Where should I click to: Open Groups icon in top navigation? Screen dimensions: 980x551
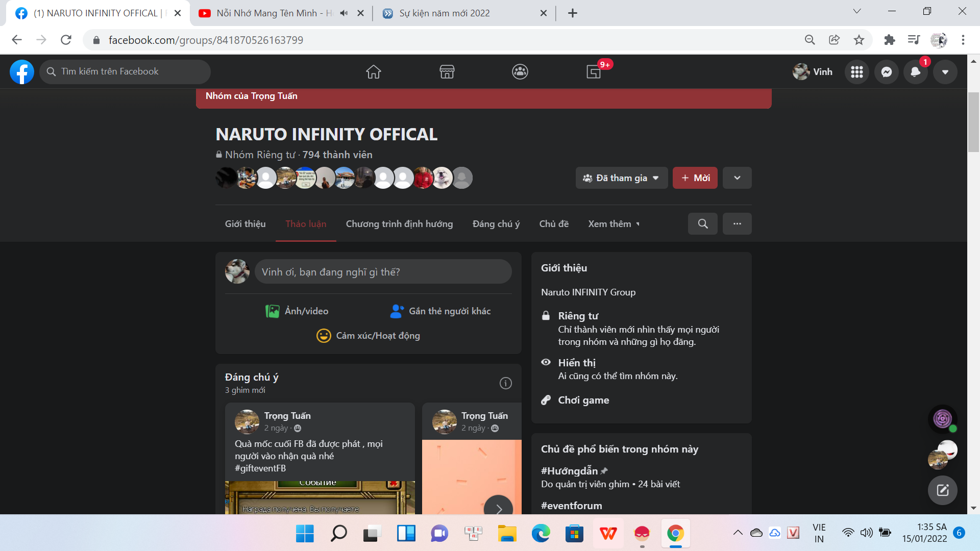click(x=520, y=72)
